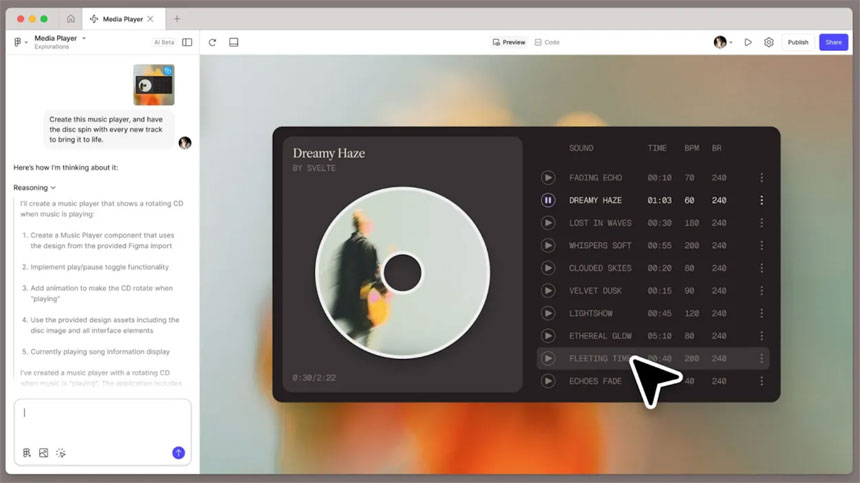
Task: Play the Velvet Dusk track
Action: [547, 291]
